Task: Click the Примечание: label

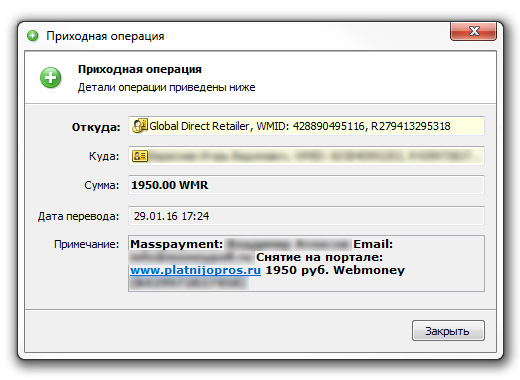Action: (x=86, y=244)
